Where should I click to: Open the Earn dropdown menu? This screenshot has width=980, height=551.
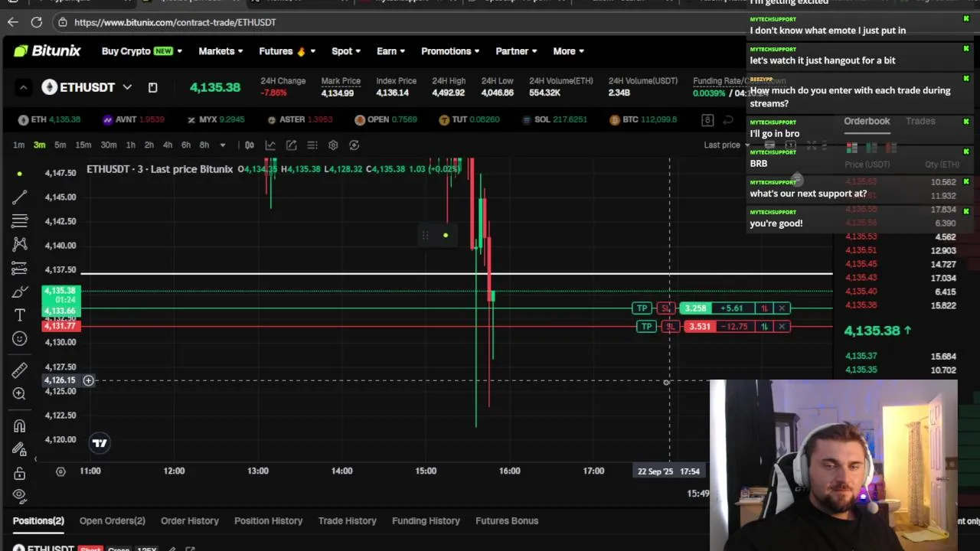point(390,51)
